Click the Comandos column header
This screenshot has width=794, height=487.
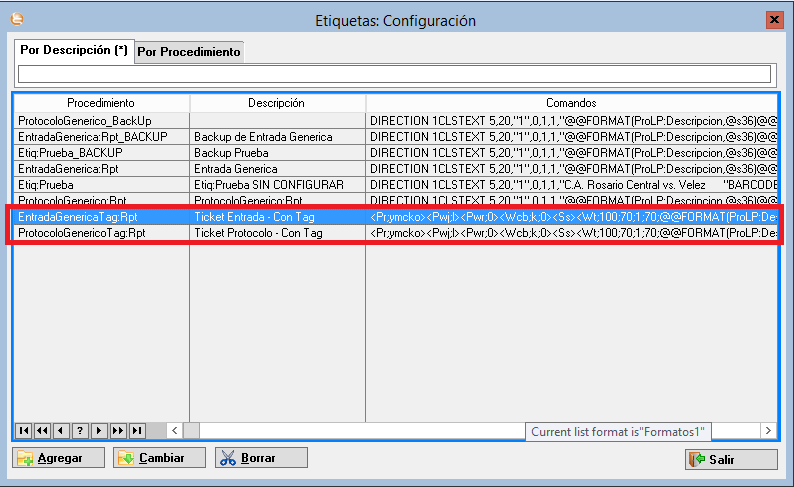tap(570, 103)
